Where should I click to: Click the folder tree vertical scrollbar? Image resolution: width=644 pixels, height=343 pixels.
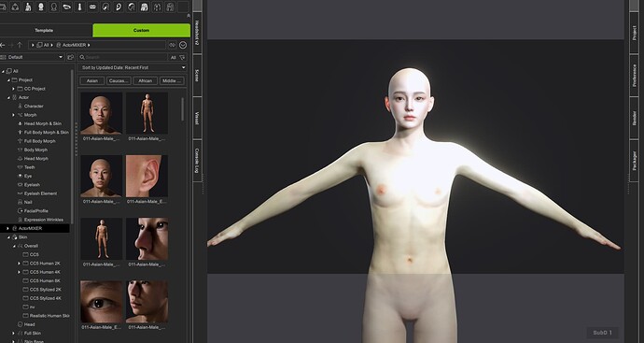click(72, 146)
